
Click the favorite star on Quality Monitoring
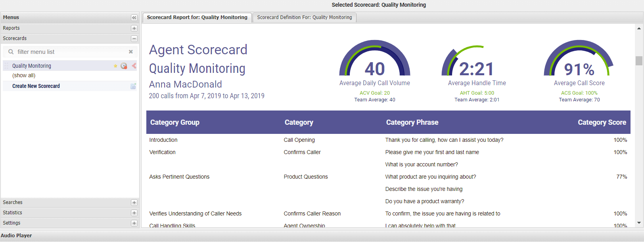pos(115,66)
